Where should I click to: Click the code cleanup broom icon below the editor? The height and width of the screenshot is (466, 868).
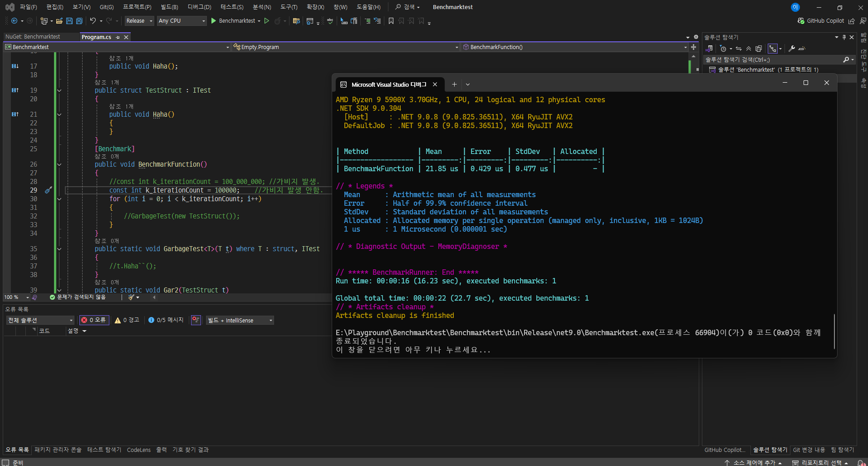pyautogui.click(x=132, y=297)
